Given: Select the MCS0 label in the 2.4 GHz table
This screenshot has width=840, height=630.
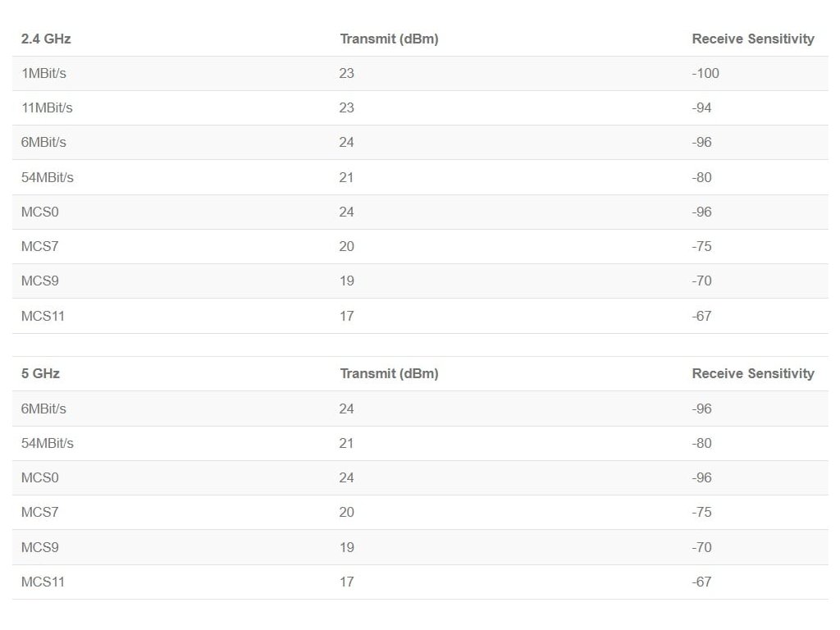Looking at the screenshot, I should (39, 212).
